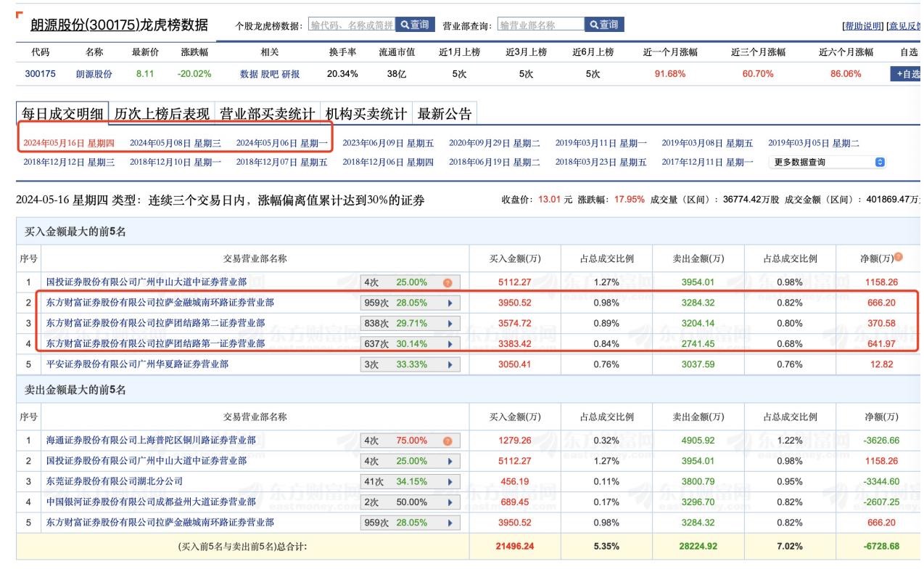This screenshot has width=924, height=572.
Task: Open 营业部买卖统计 tab
Action: [267, 114]
